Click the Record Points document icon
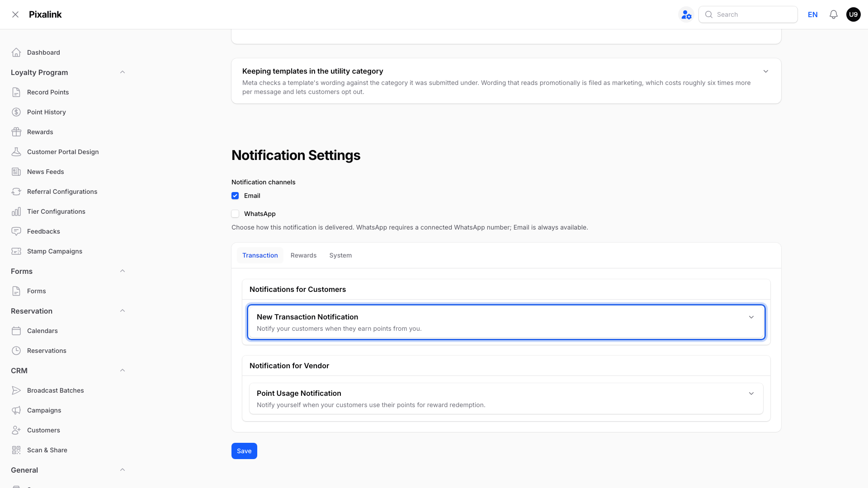Screen dimensions: 868x488 pyautogui.click(x=16, y=92)
